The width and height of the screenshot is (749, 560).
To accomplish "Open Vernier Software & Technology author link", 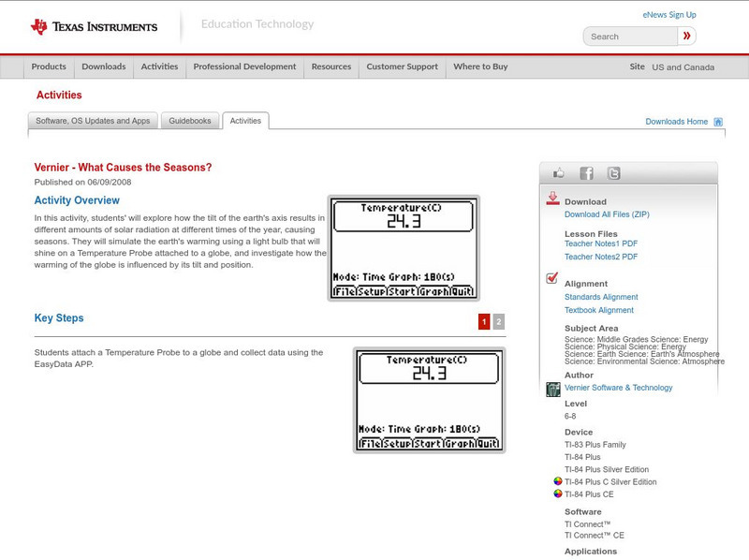I will click(618, 388).
